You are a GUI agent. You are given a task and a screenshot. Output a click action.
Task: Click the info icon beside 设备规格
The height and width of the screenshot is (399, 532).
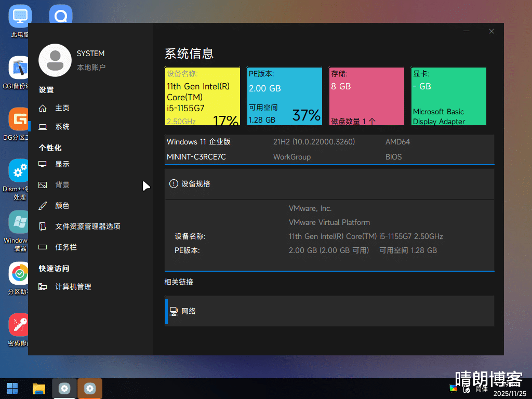point(174,183)
